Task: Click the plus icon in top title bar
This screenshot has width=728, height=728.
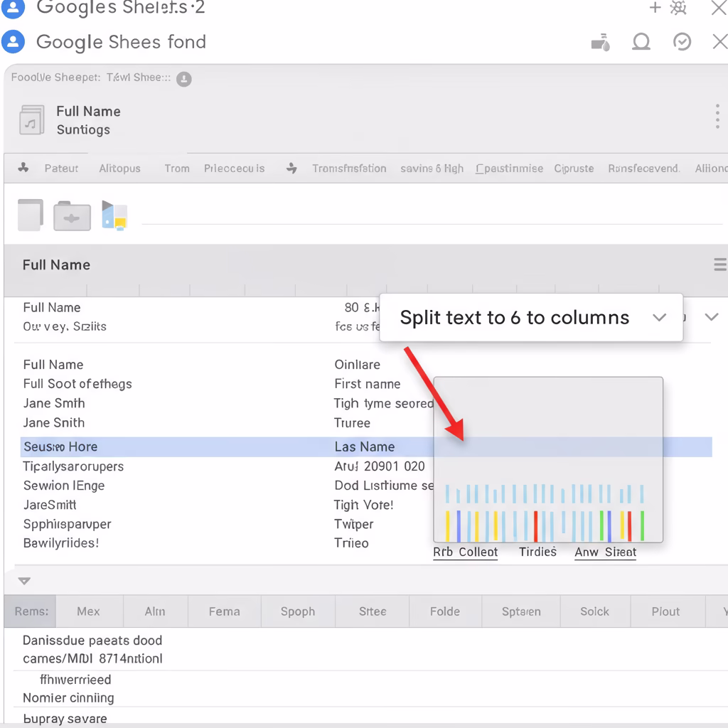Action: pos(655,7)
